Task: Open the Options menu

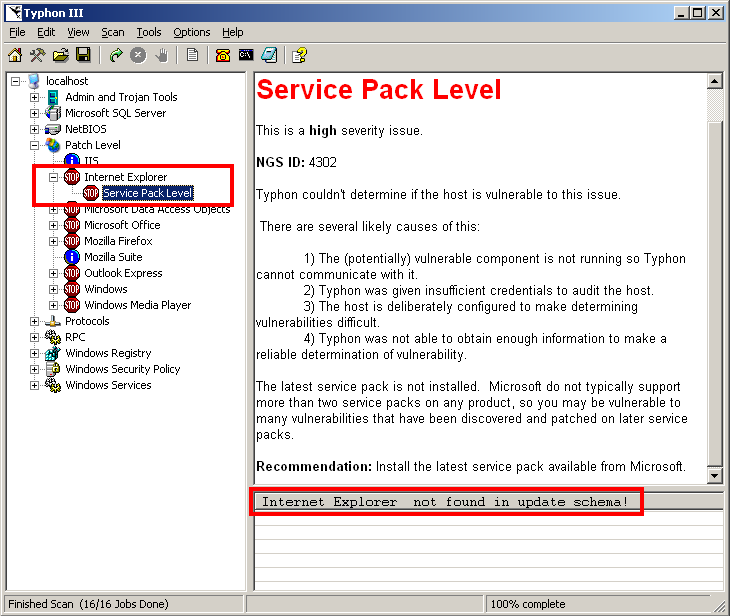Action: click(192, 32)
